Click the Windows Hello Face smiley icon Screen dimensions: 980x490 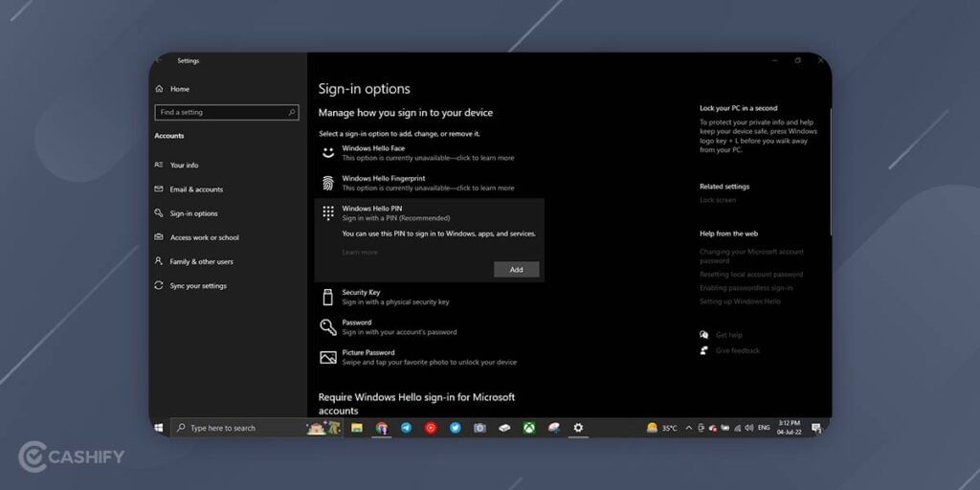pyautogui.click(x=328, y=152)
